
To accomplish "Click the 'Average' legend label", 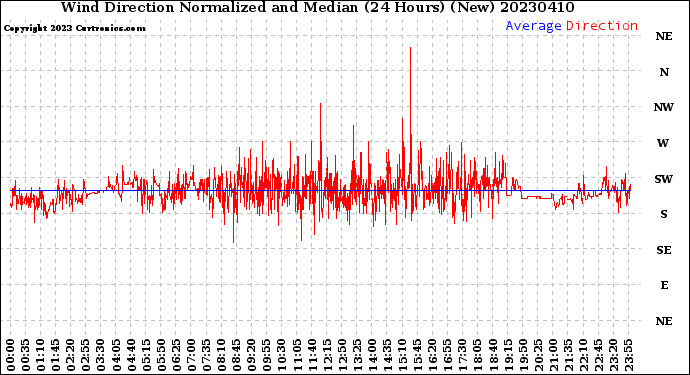I will click(533, 26).
